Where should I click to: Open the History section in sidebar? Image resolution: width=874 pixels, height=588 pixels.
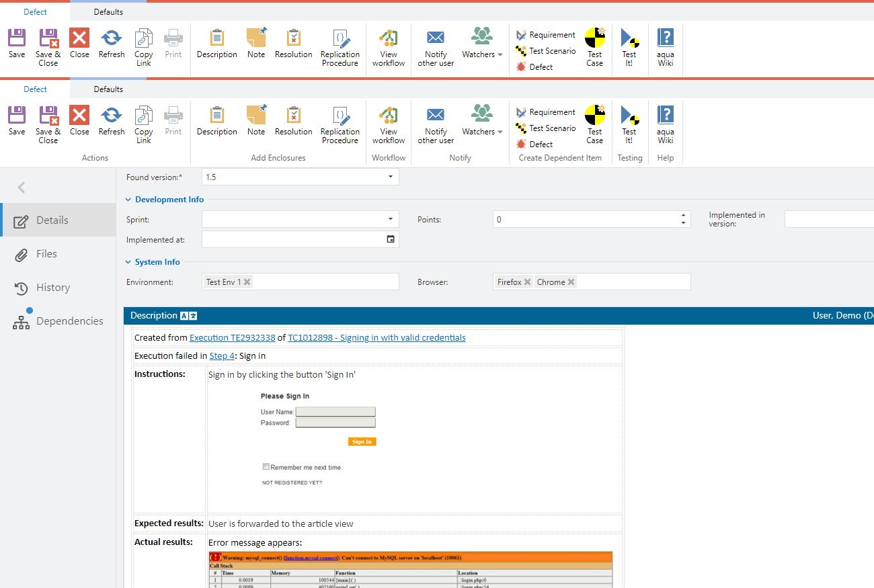pyautogui.click(x=52, y=288)
